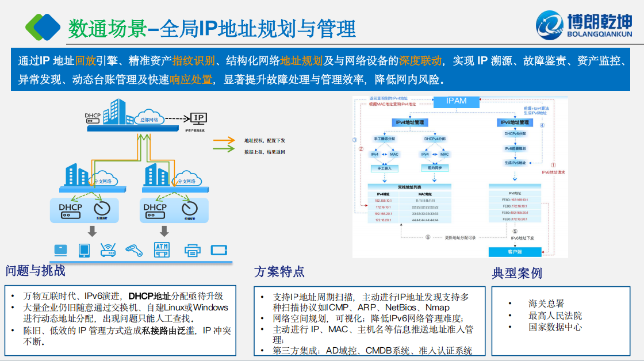Click the ATM machine icon
Screen dimensions: 644x361
pos(163,249)
